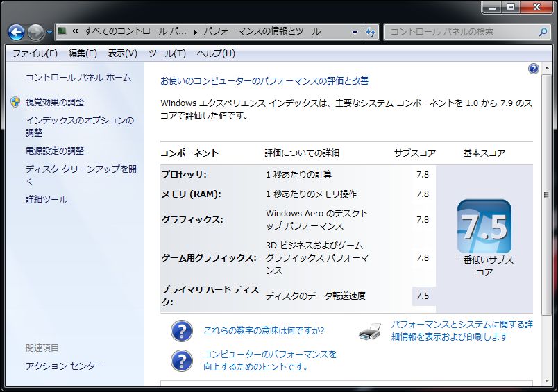Click the blue help icon at top right
The width and height of the screenshot is (558, 392).
point(534,68)
